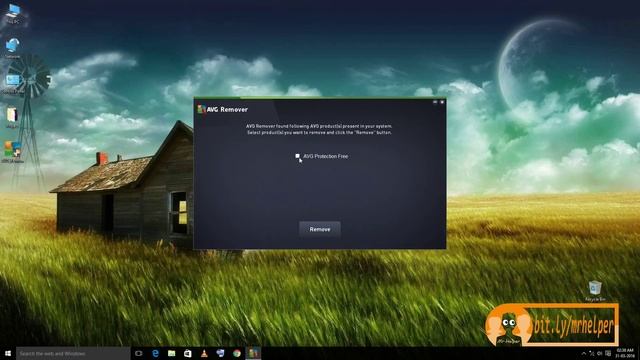Screen dimensions: 640x360
Task: Select the Control Panel desktop icon
Action: [13, 84]
